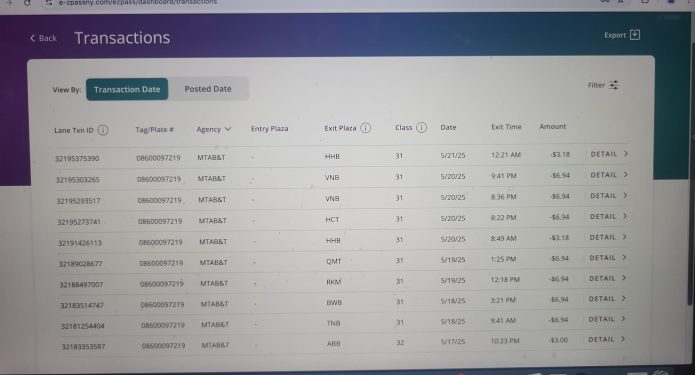Click arrow on transaction 32195375390 row
Viewport: 695px width, 375px height.
(625, 154)
